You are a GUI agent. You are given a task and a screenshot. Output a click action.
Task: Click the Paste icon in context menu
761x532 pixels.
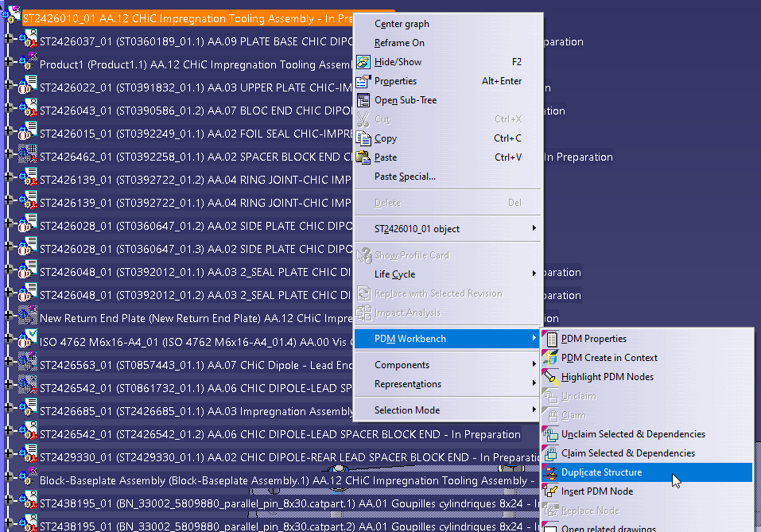pos(363,157)
